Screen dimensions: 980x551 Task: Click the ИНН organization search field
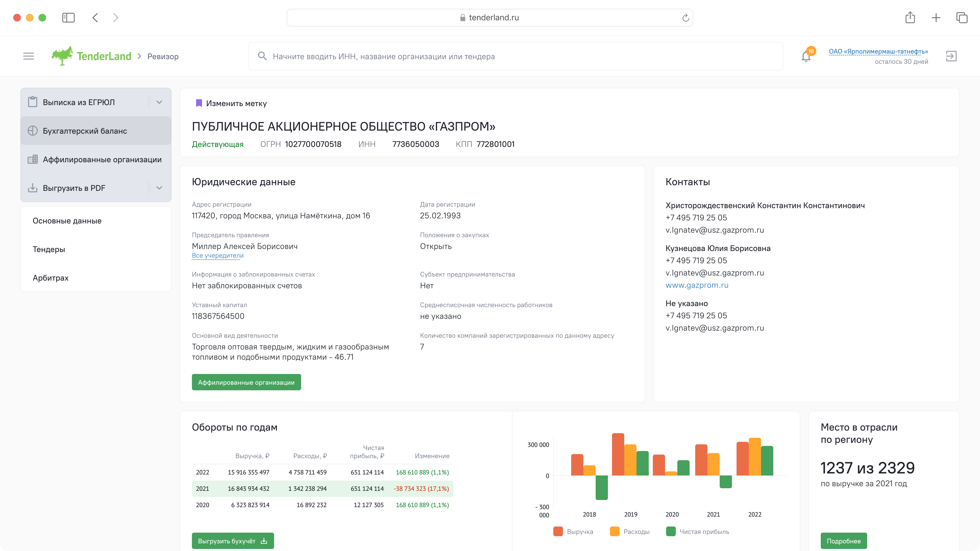click(516, 56)
